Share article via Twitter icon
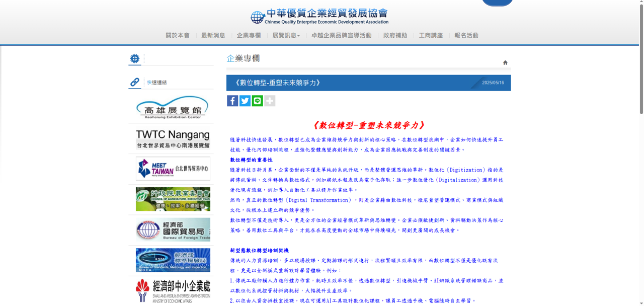Screen dimensions: 644x306 (245, 101)
